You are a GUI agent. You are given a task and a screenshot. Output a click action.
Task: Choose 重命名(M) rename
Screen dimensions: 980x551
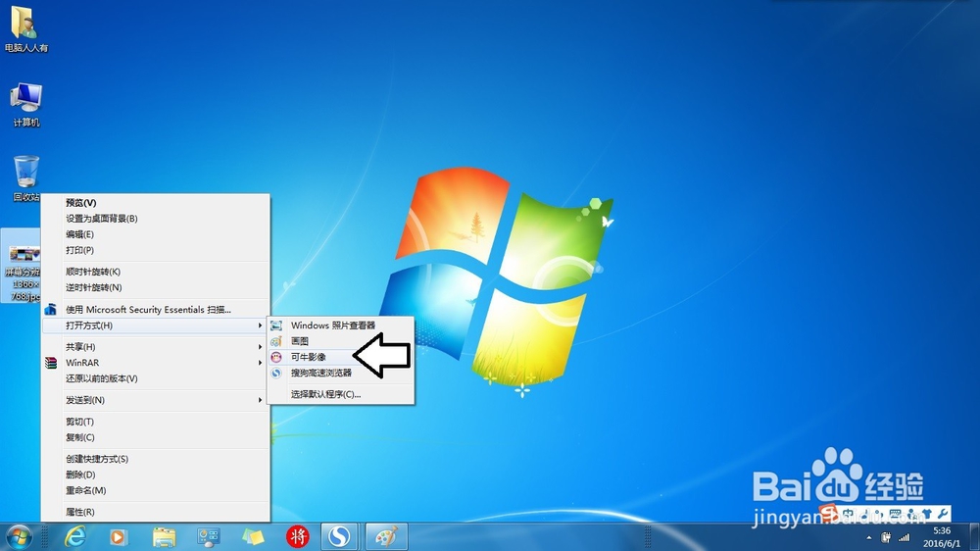pyautogui.click(x=156, y=490)
